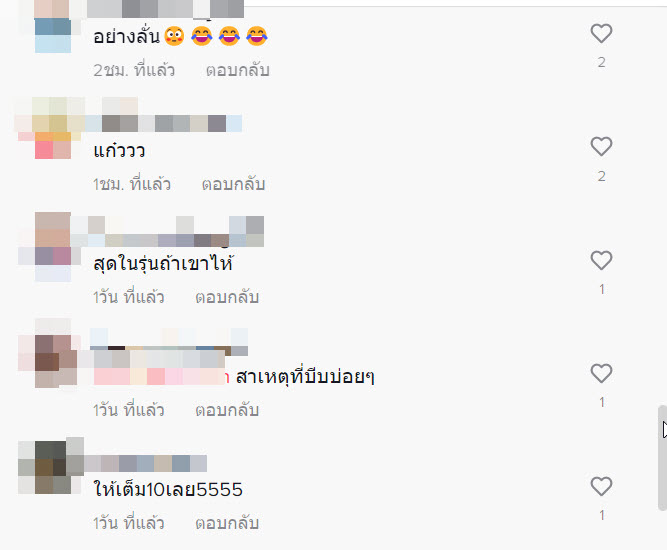Viewport: 667px width, 550px height.
Task: Click the comments vertical scrollbar thumb
Action: tap(662, 458)
